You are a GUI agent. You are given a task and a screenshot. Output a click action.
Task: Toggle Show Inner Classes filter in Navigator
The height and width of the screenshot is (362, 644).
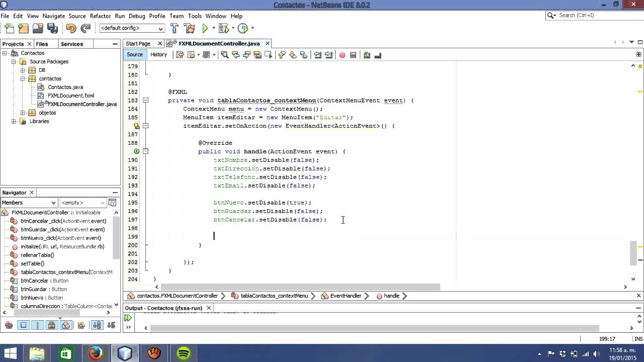click(x=65, y=325)
